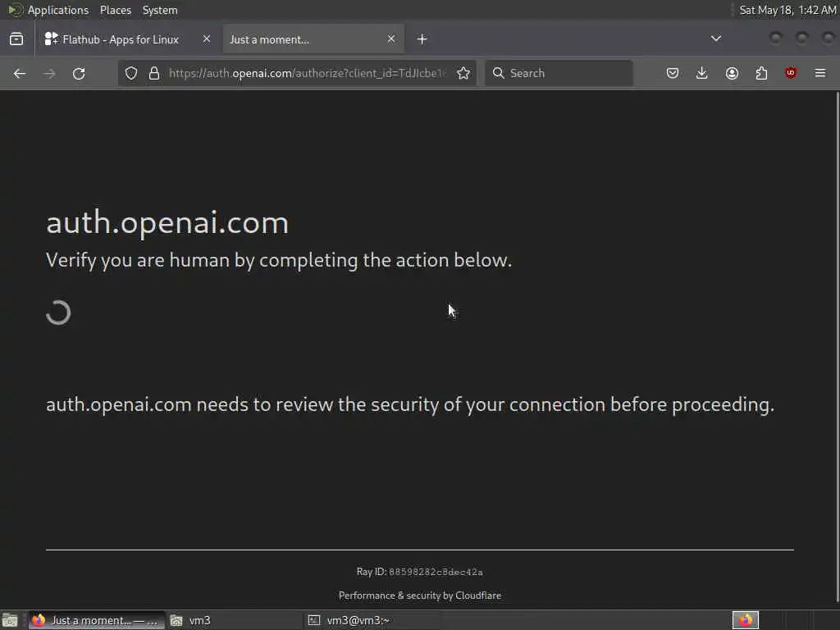
Task: Click the security review notice text
Action: point(410,404)
